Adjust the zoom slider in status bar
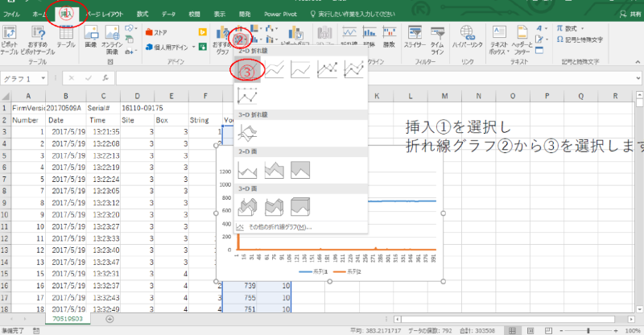 coord(588,330)
